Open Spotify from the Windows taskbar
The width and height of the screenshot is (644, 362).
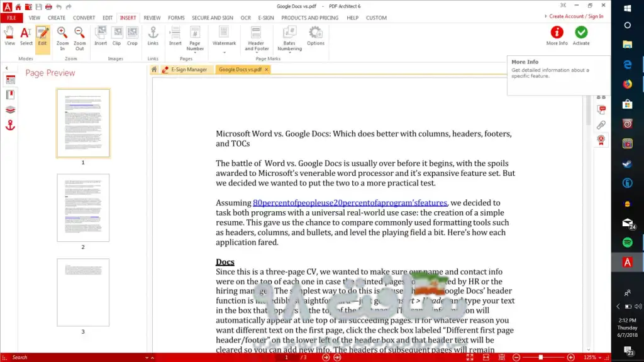coord(627,243)
